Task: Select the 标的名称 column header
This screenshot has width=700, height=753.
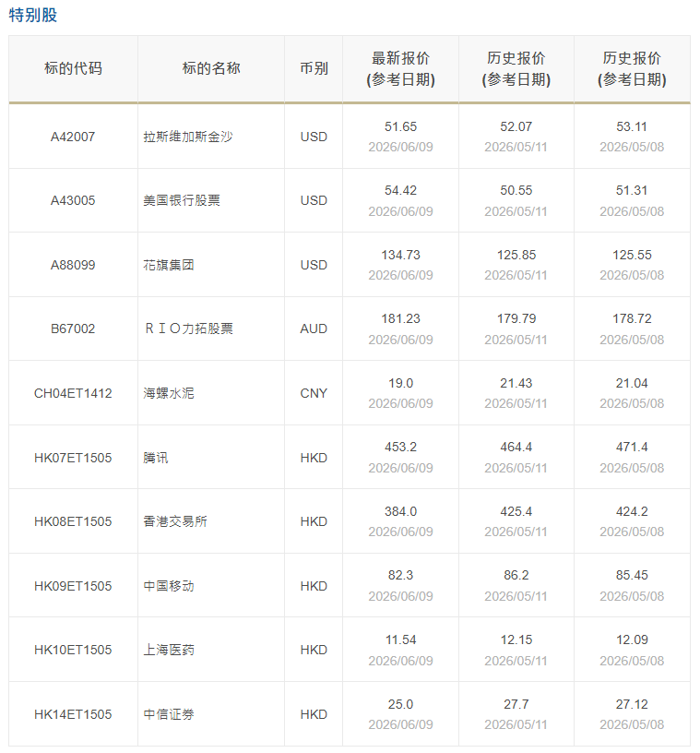Action: click(x=211, y=68)
